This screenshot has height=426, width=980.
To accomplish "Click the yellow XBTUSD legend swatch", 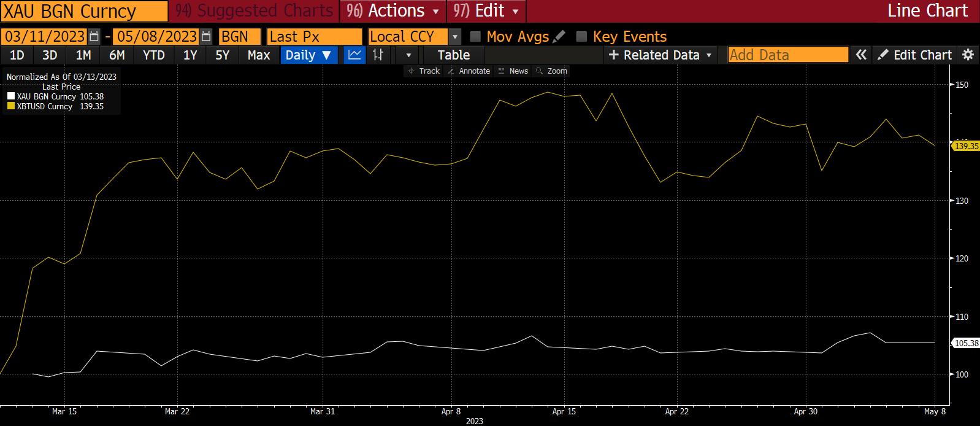I will tap(11, 106).
